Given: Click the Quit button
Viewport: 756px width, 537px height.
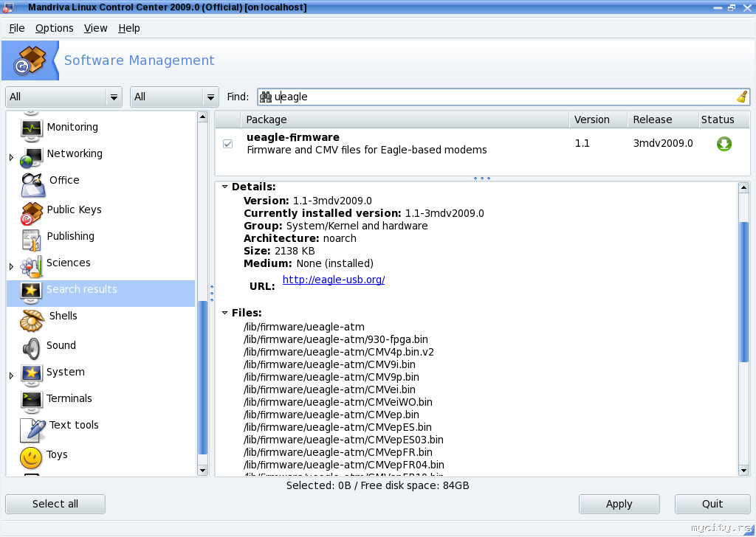Looking at the screenshot, I should 712,504.
